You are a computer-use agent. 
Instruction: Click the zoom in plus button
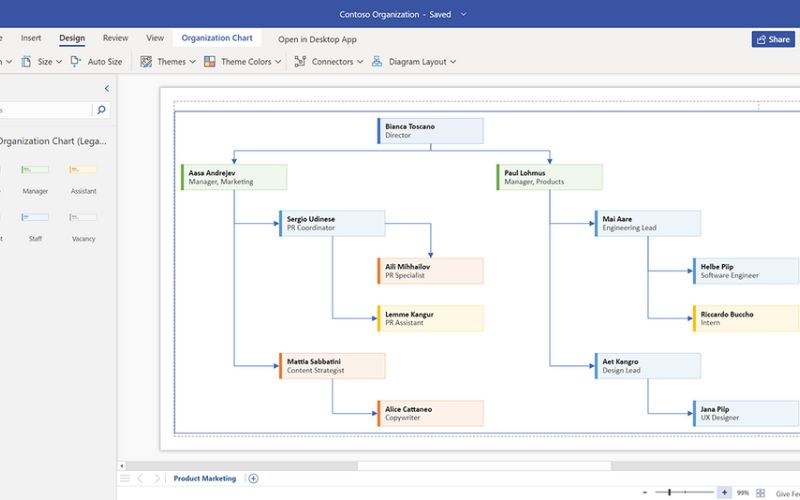tap(724, 492)
